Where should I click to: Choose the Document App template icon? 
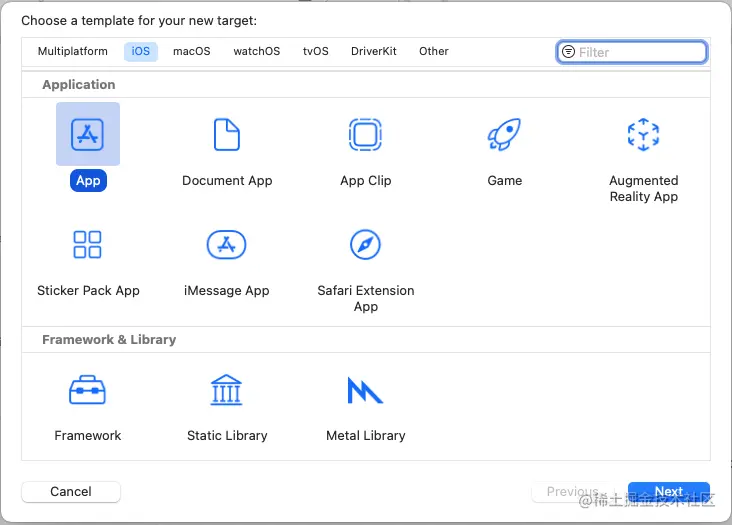[x=227, y=135]
